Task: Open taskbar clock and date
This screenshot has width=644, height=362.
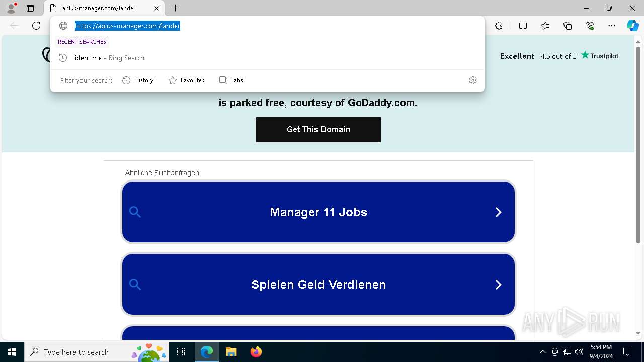Action: click(601, 352)
